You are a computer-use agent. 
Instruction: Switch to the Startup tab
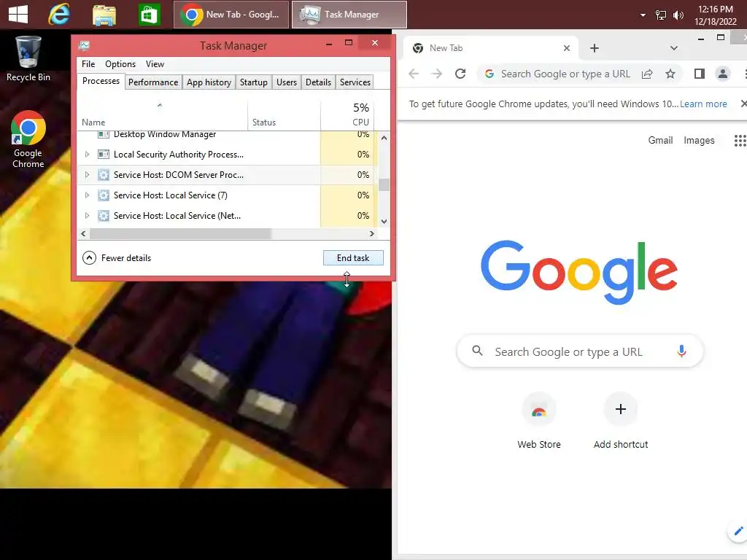(253, 82)
